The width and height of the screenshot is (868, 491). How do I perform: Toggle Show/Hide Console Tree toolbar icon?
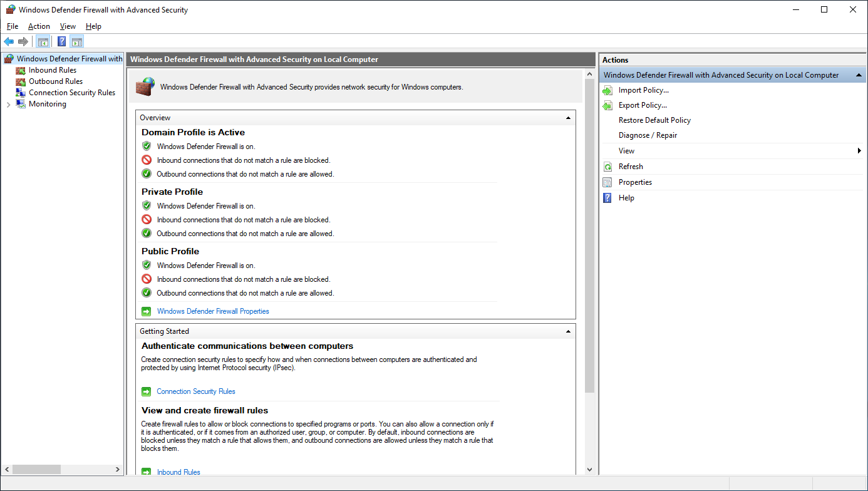coord(43,42)
